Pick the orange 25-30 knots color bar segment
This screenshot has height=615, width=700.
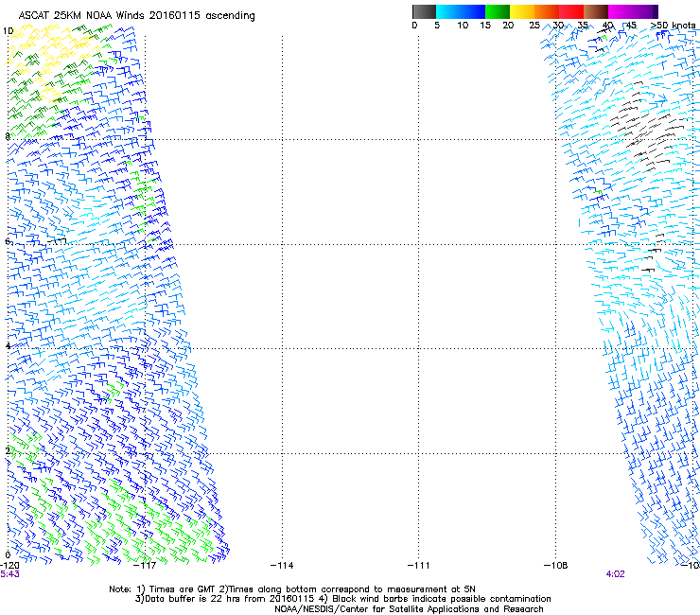point(547,11)
